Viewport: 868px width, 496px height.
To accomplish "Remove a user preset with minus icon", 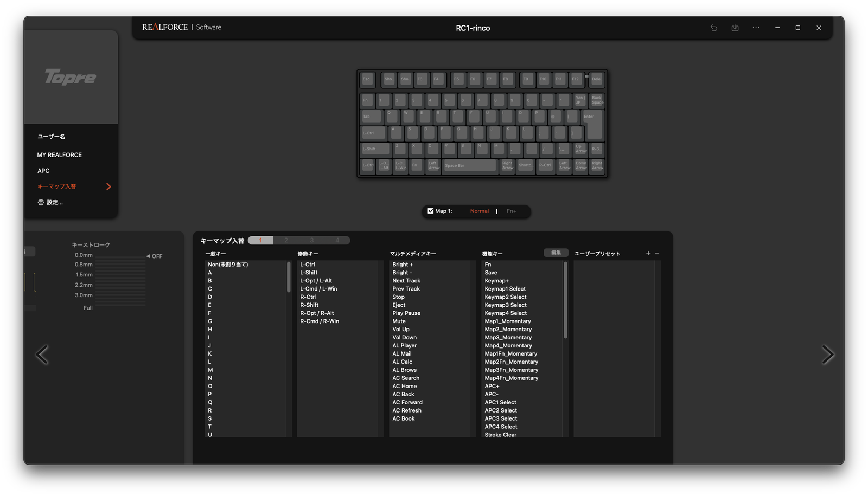I will [657, 253].
